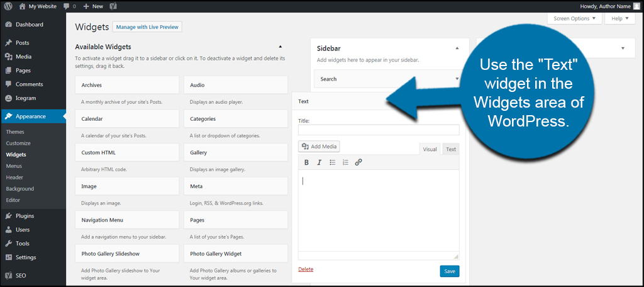Click the WordPress logo in admin bar
The width and height of the screenshot is (644, 287).
8,6
